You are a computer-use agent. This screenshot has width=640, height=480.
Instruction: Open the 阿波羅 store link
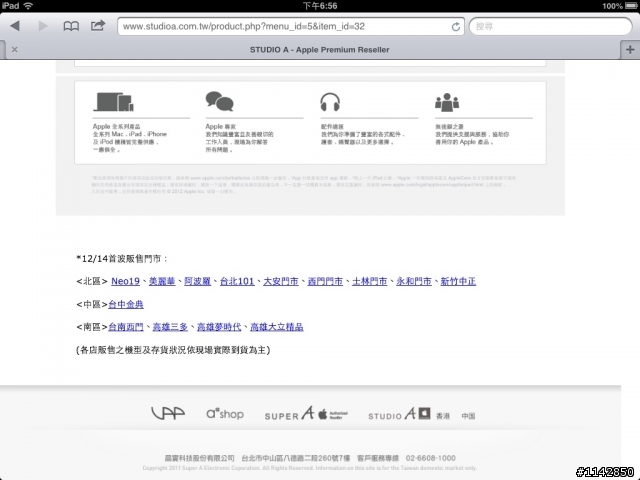[198, 281]
